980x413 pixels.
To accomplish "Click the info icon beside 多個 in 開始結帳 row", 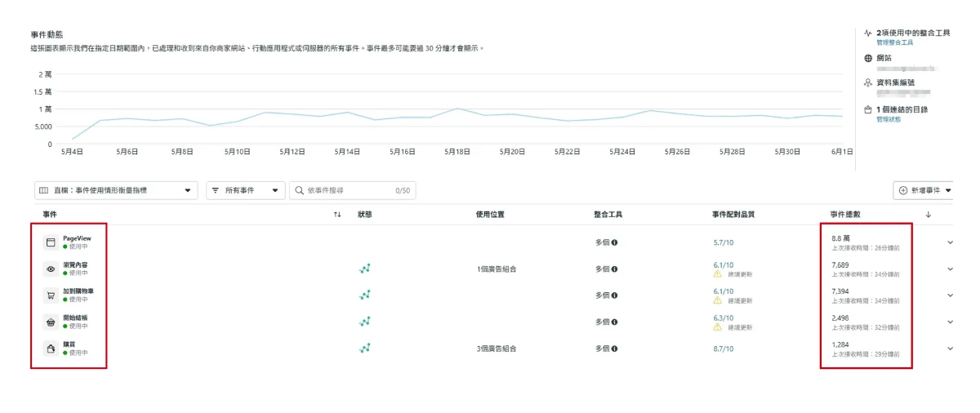I will coord(614,322).
